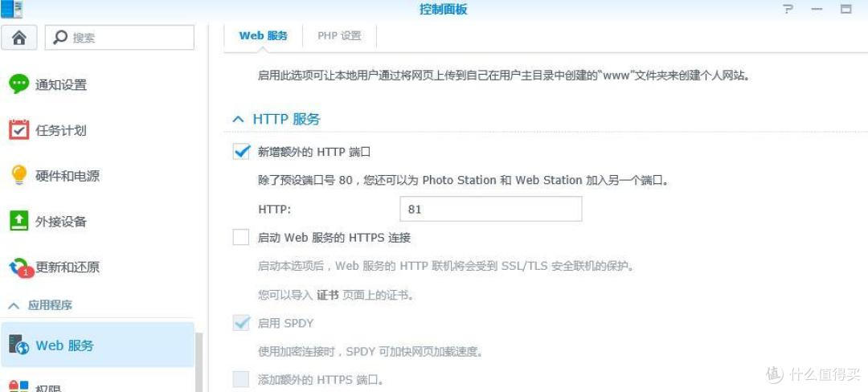Click the SPDY 可加快网页加载速度 description
868x392 pixels.
[x=371, y=351]
